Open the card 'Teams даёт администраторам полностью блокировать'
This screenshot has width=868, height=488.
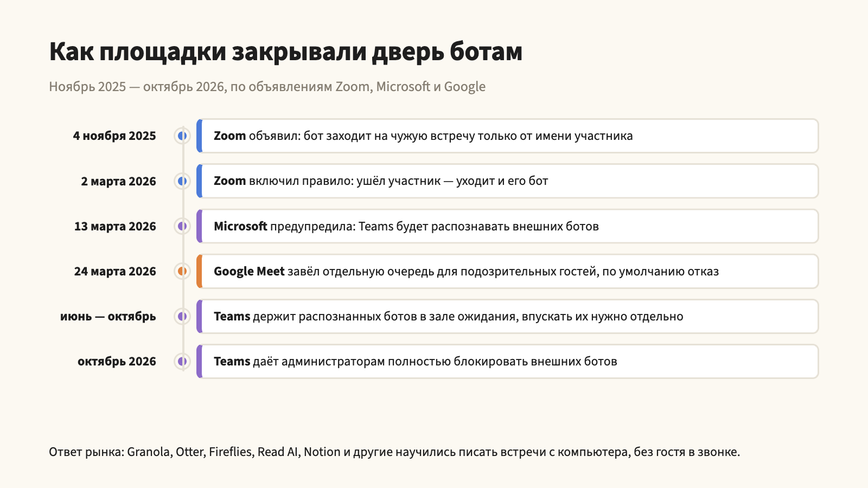(x=507, y=361)
